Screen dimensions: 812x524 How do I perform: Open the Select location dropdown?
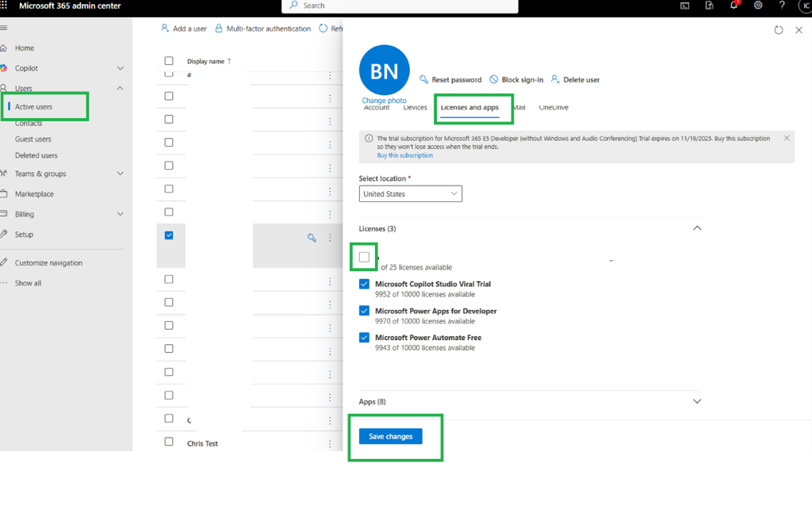pos(411,194)
